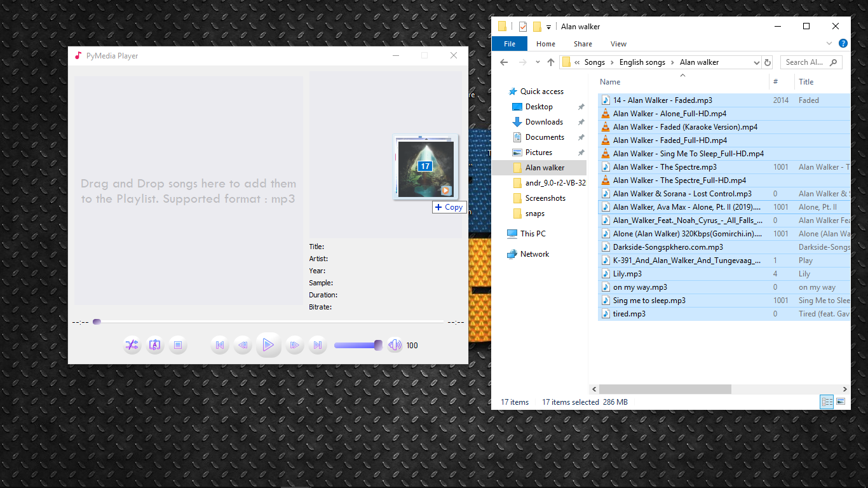Select Alan Walker - Faded (Karaoke Version).mp4
This screenshot has width=868, height=488.
685,127
